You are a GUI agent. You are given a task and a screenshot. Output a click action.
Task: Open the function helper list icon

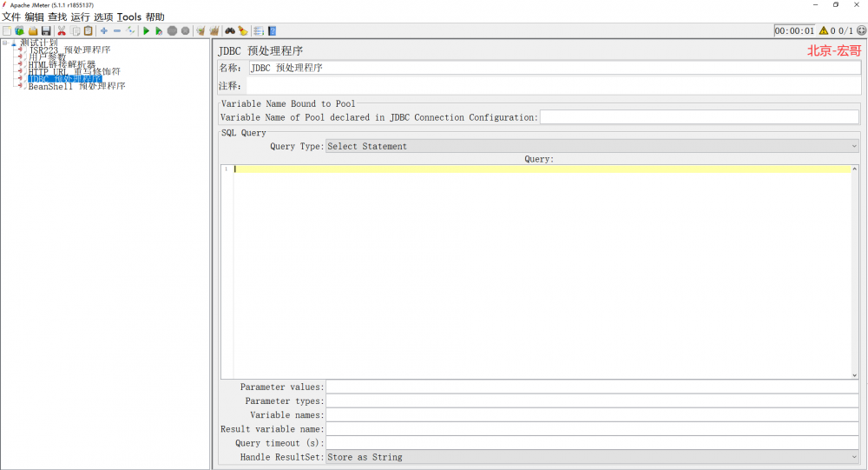[x=259, y=31]
